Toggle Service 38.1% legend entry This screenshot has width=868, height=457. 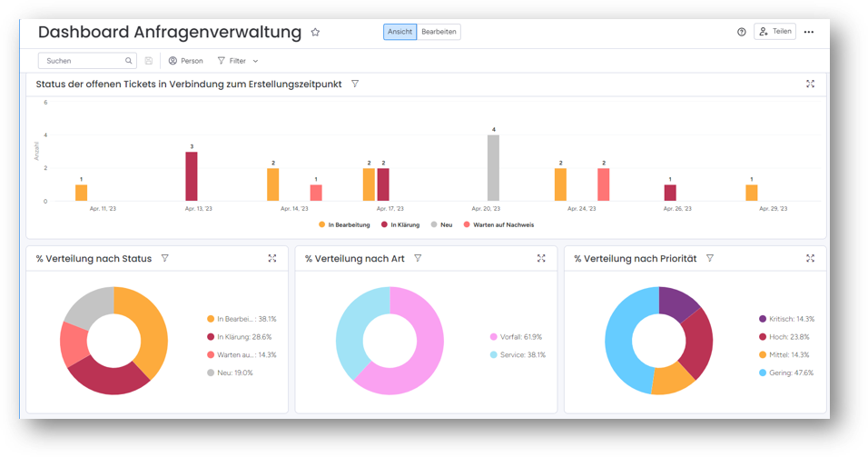point(518,355)
